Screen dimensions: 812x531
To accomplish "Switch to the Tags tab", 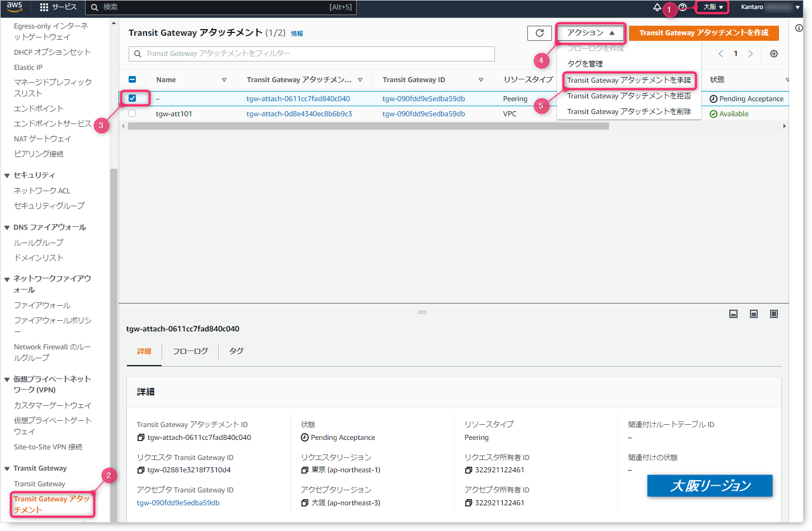I will (236, 352).
